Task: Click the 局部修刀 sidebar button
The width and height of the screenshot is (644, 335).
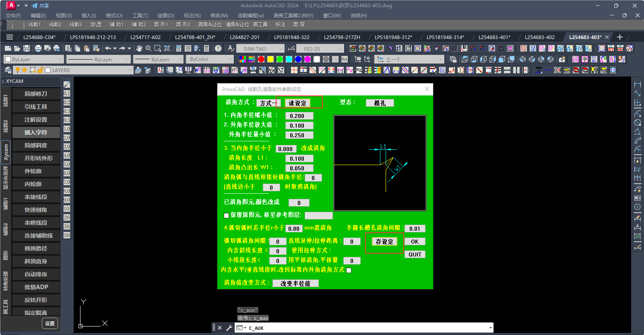Action: pyautogui.click(x=36, y=94)
